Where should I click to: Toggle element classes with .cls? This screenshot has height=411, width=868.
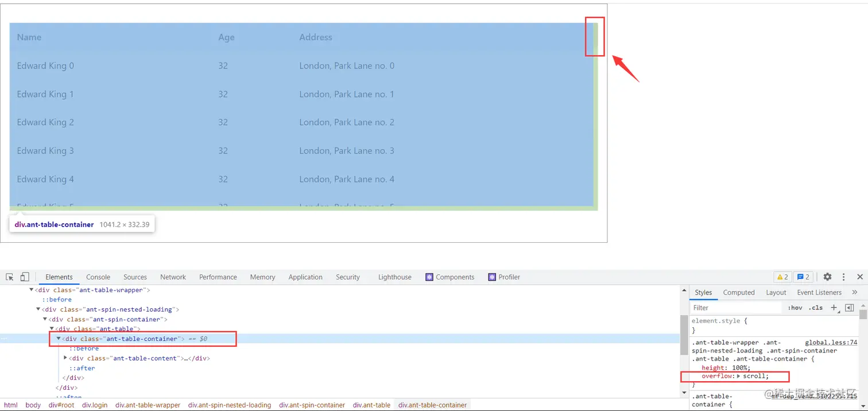click(816, 308)
